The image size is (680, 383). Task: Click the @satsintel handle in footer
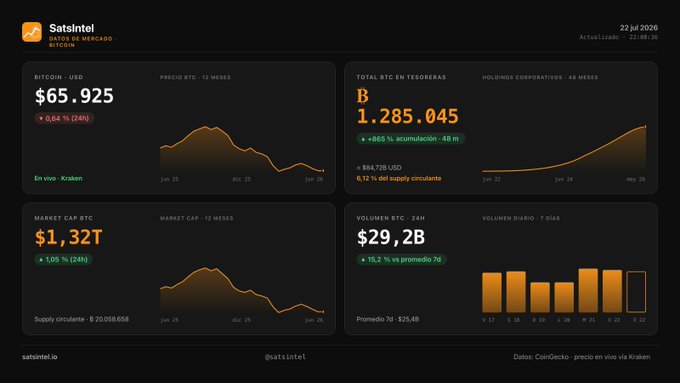[285, 357]
